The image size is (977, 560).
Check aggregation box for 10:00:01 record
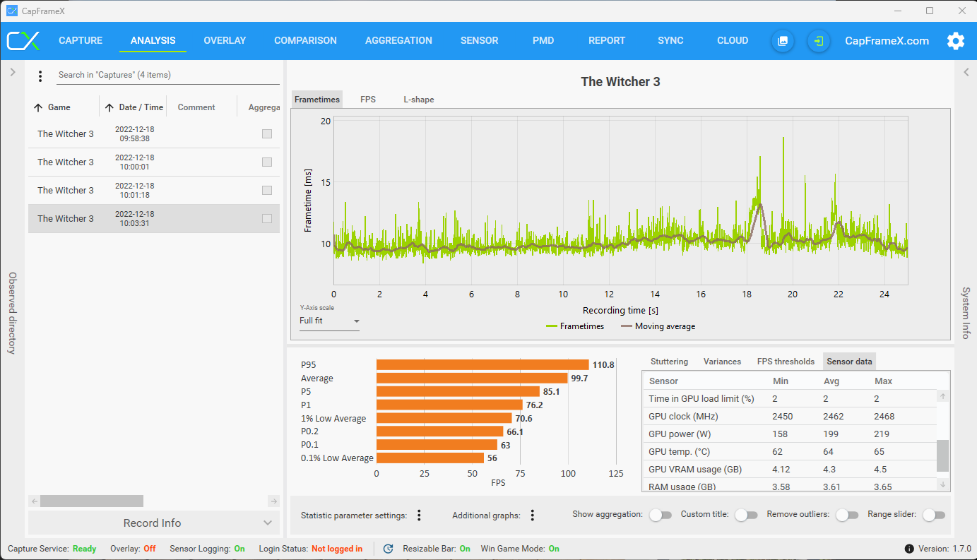(267, 162)
